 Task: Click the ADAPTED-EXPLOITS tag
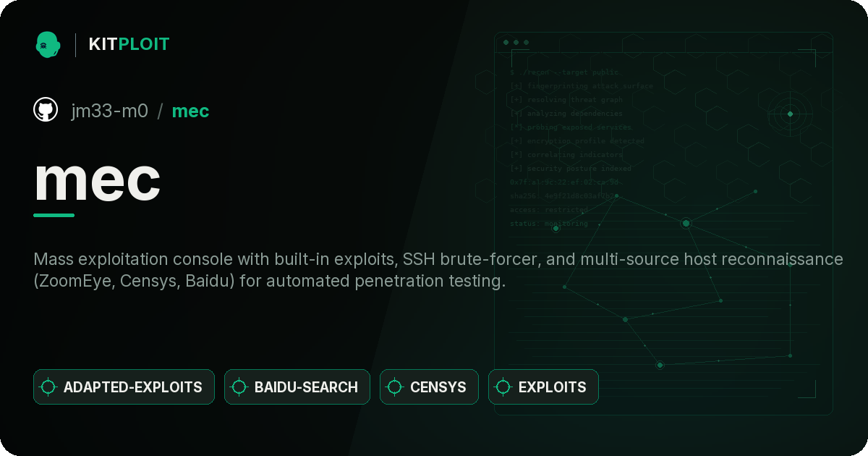tap(124, 387)
